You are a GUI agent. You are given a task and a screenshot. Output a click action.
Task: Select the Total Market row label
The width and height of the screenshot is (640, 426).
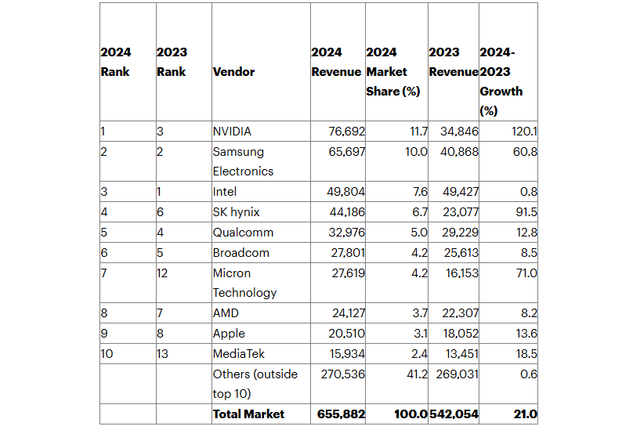249,413
